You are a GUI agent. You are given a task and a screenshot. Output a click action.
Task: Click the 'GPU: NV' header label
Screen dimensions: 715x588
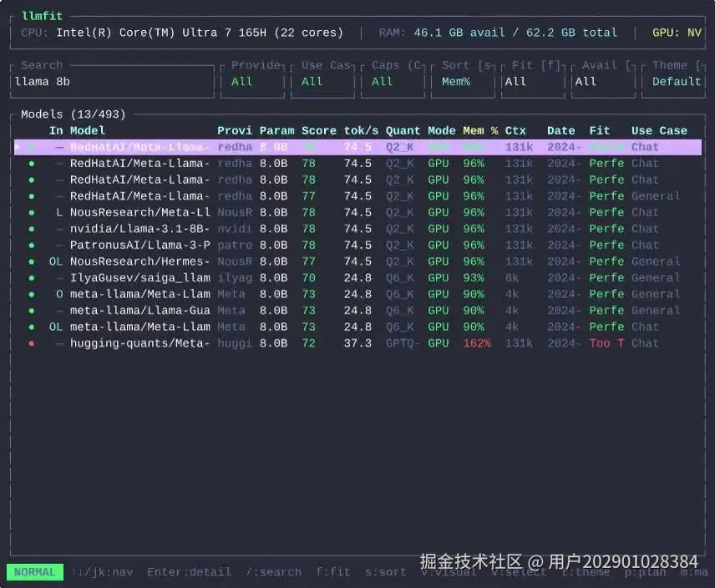click(677, 33)
